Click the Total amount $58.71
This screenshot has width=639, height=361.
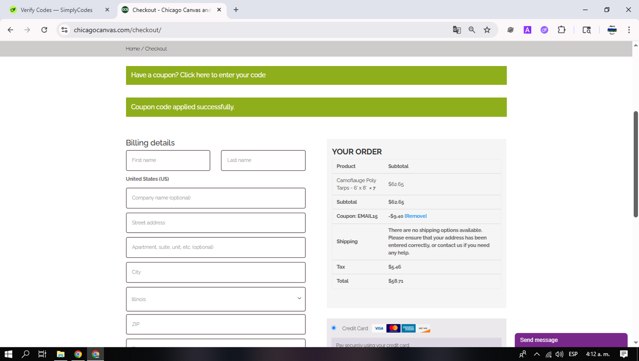pyautogui.click(x=396, y=281)
